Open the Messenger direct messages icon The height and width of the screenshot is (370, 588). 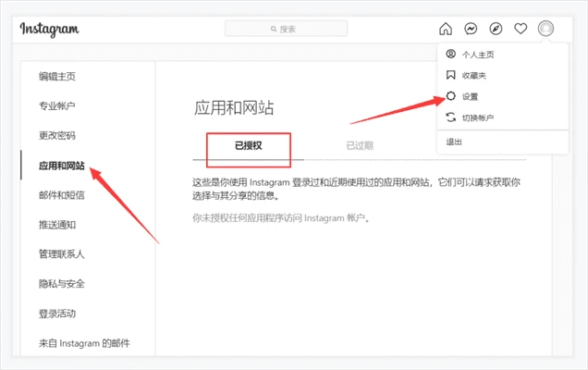coord(471,29)
